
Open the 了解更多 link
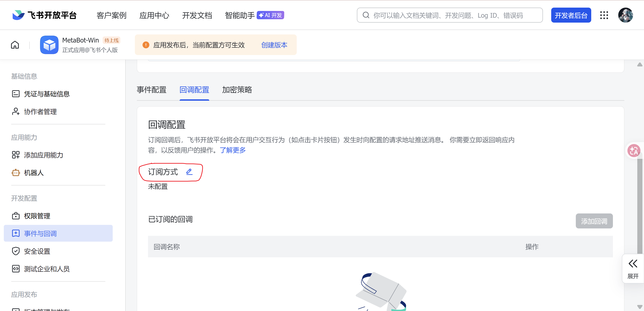(x=233, y=150)
